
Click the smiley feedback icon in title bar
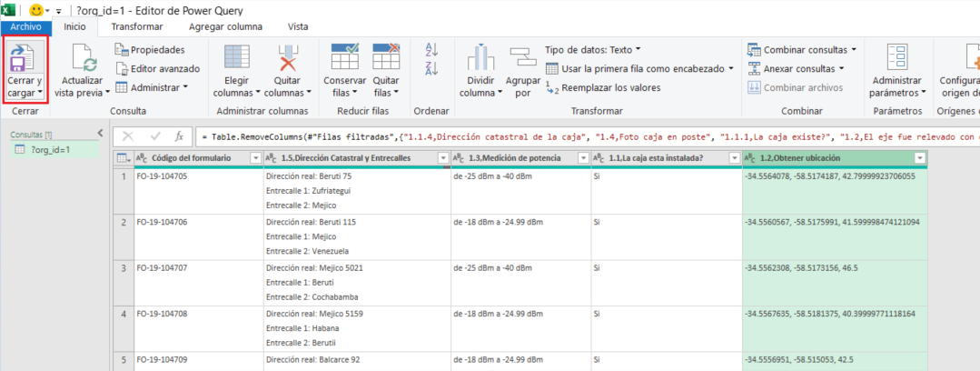pos(36,11)
